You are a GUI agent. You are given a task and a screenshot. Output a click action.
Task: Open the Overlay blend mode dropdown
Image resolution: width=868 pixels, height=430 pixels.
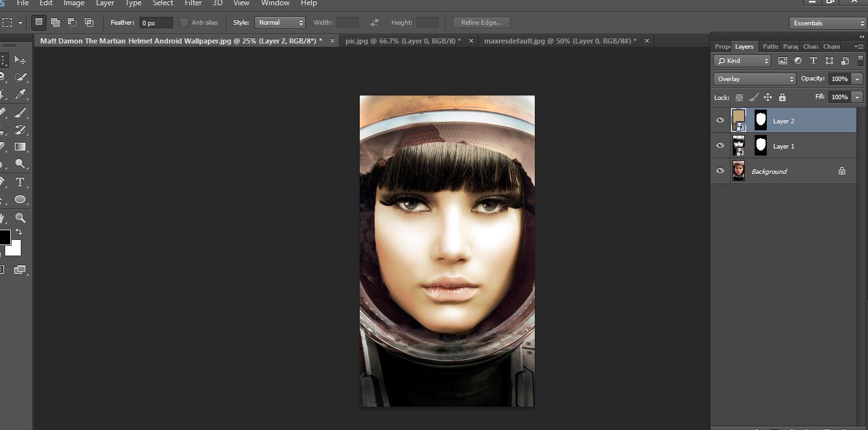click(x=755, y=79)
